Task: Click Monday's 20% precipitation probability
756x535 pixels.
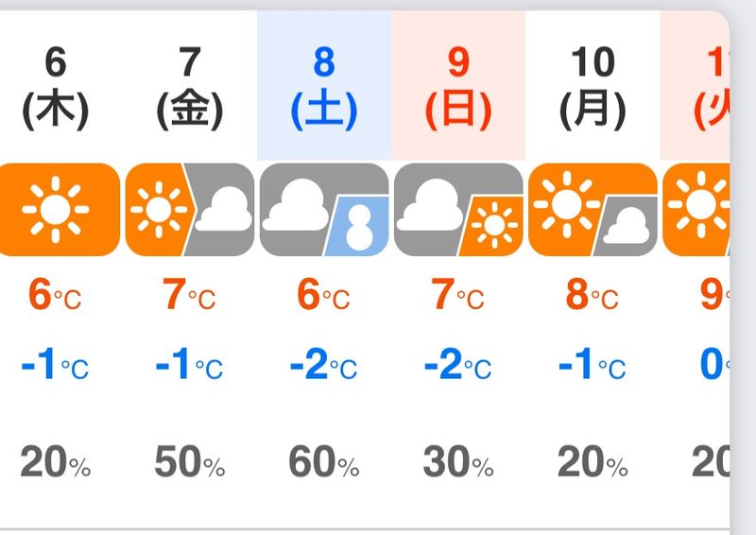Action: tap(593, 463)
